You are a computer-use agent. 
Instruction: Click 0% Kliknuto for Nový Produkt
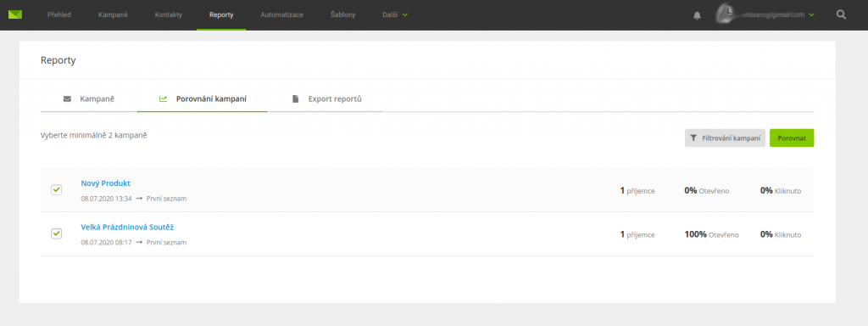pyautogui.click(x=781, y=191)
